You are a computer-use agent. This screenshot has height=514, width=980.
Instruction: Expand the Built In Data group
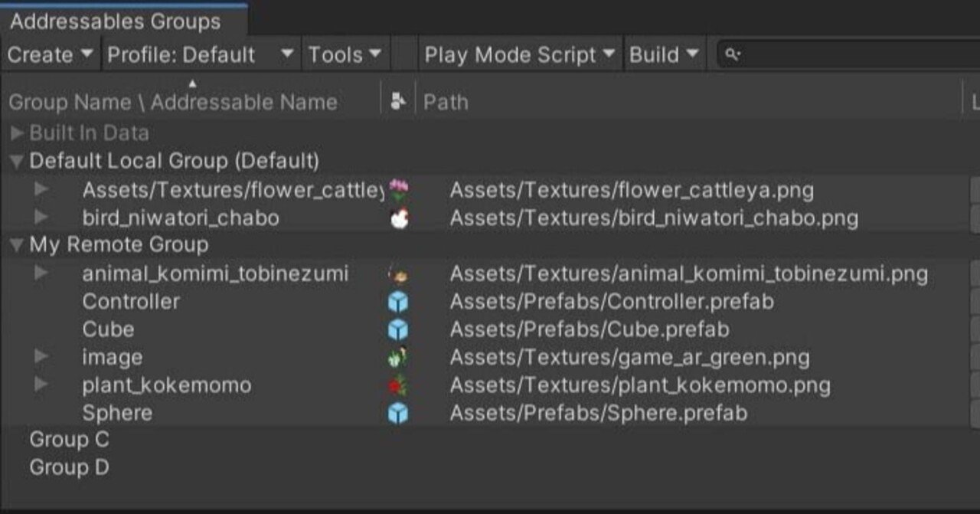(18, 130)
